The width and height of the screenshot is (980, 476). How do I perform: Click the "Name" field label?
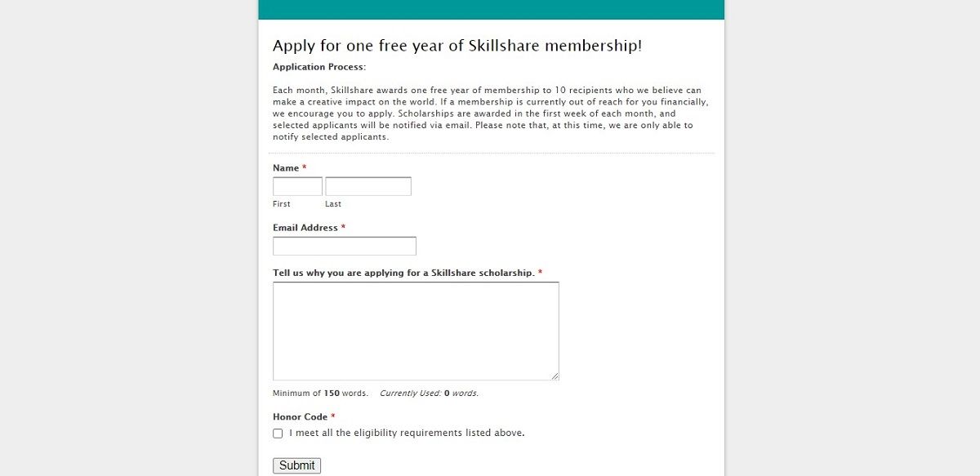286,168
